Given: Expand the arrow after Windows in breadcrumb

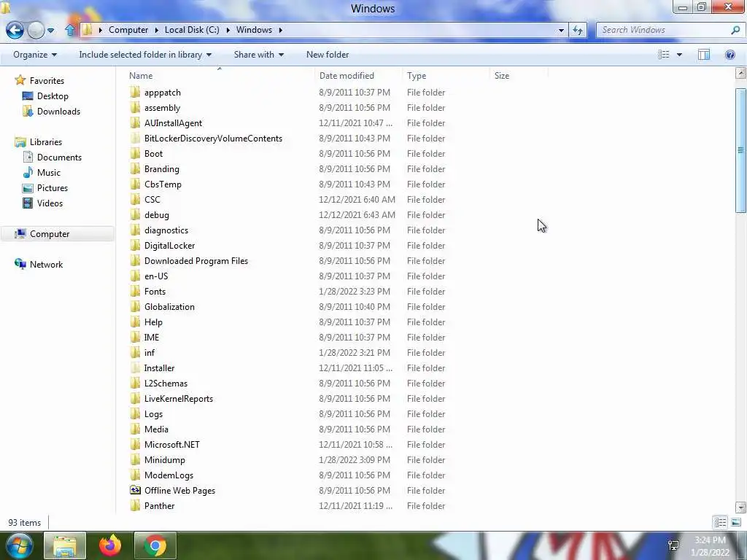Looking at the screenshot, I should pyautogui.click(x=281, y=30).
